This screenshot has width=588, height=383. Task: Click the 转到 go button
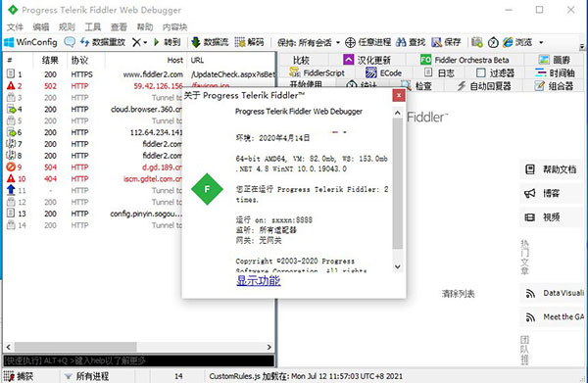tap(167, 42)
